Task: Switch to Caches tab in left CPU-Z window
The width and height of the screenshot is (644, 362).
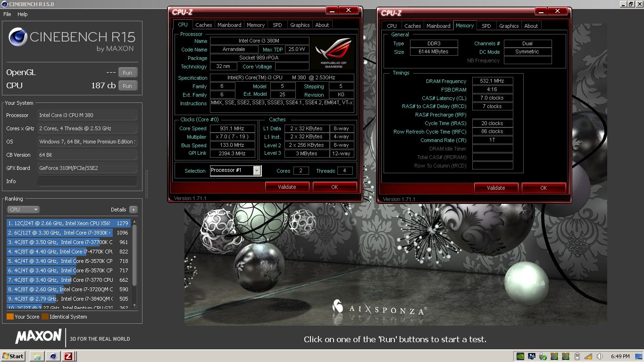Action: pyautogui.click(x=204, y=25)
